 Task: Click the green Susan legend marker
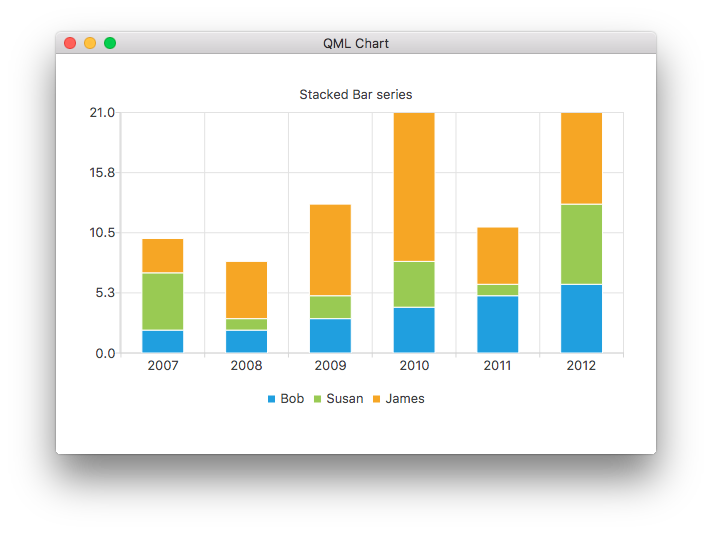click(318, 399)
